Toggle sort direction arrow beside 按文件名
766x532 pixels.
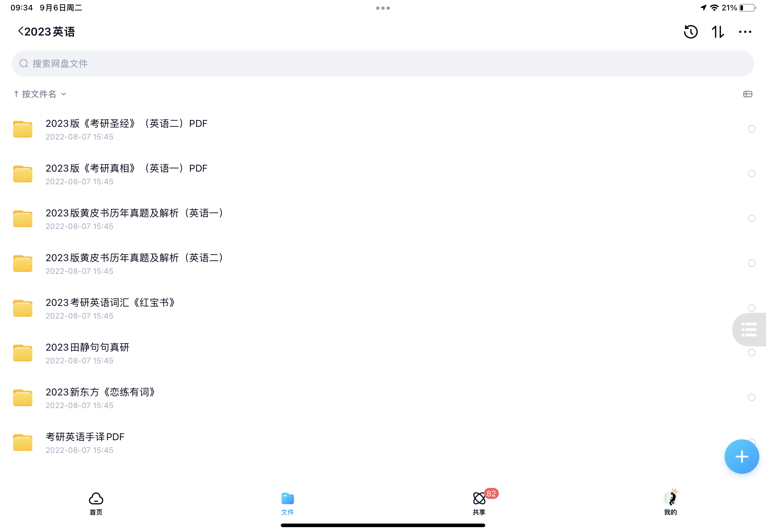click(16, 94)
